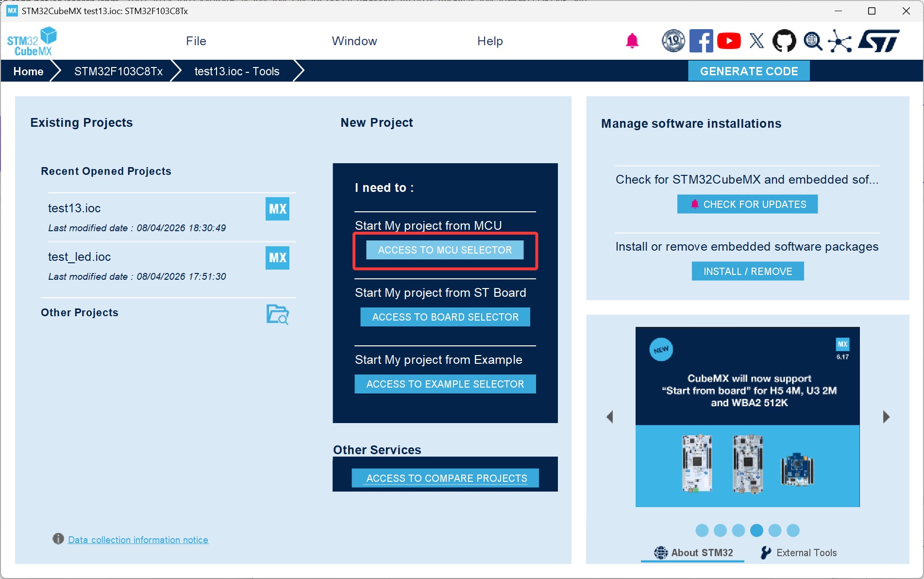Screen dimensions: 924x579
Task: Click the globe search community icon
Action: pyautogui.click(x=812, y=41)
